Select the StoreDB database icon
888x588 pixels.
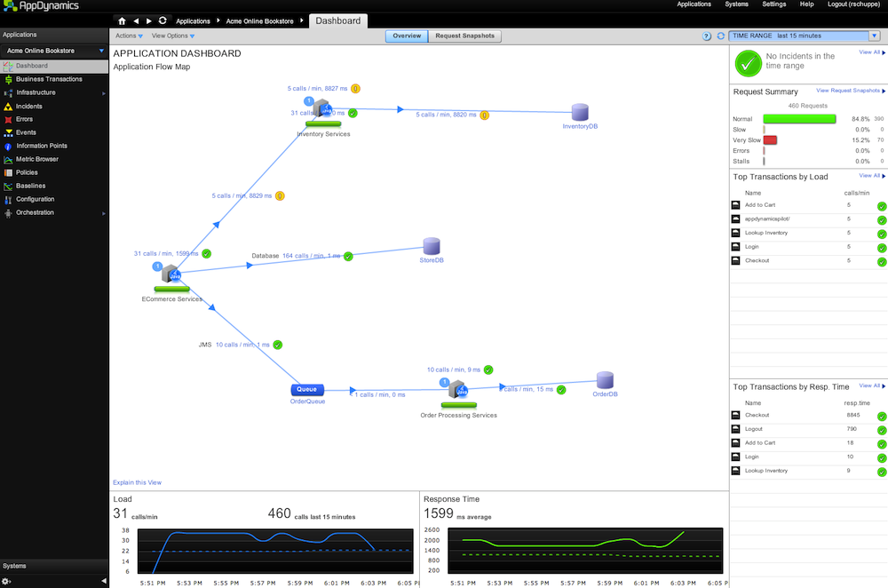(432, 246)
